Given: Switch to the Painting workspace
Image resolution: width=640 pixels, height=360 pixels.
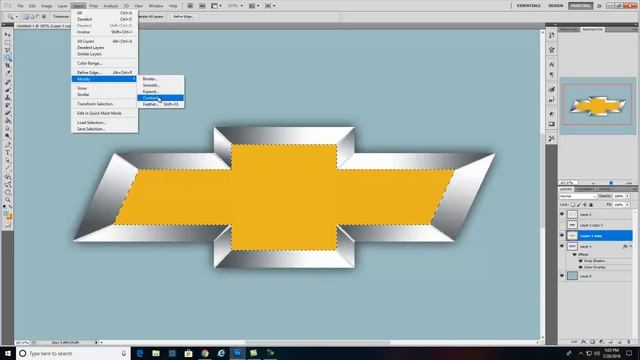Looking at the screenshot, I should 580,6.
